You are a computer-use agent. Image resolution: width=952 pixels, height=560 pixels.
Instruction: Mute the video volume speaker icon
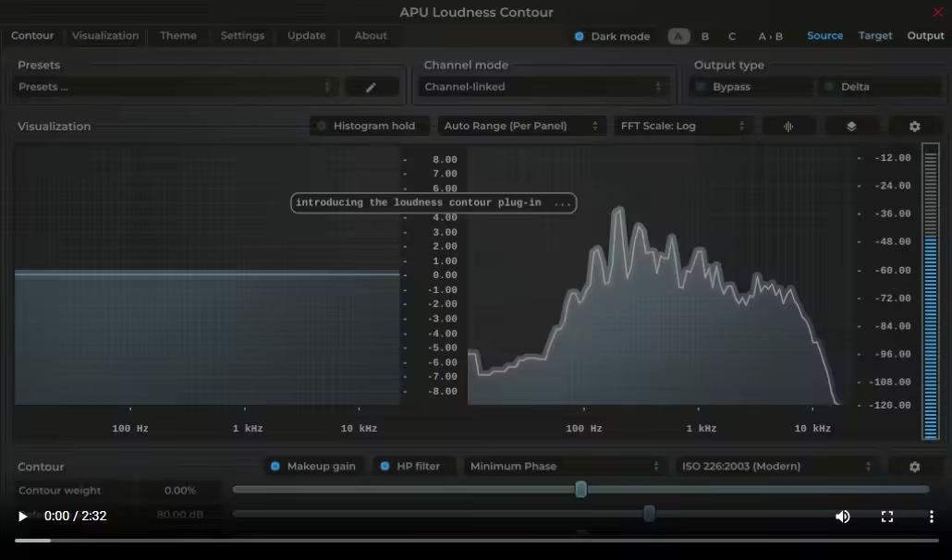point(842,517)
